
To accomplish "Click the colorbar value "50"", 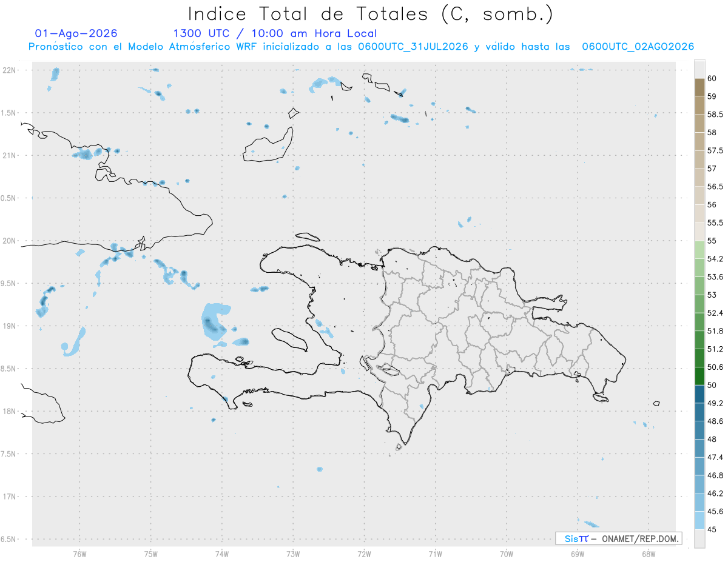I will coord(712,385).
